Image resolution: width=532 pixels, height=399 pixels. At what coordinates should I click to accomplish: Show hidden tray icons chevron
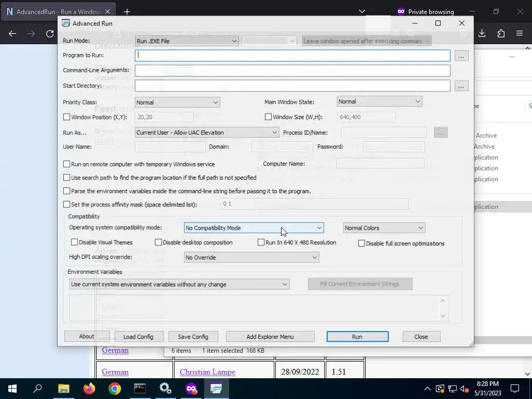pos(427,389)
